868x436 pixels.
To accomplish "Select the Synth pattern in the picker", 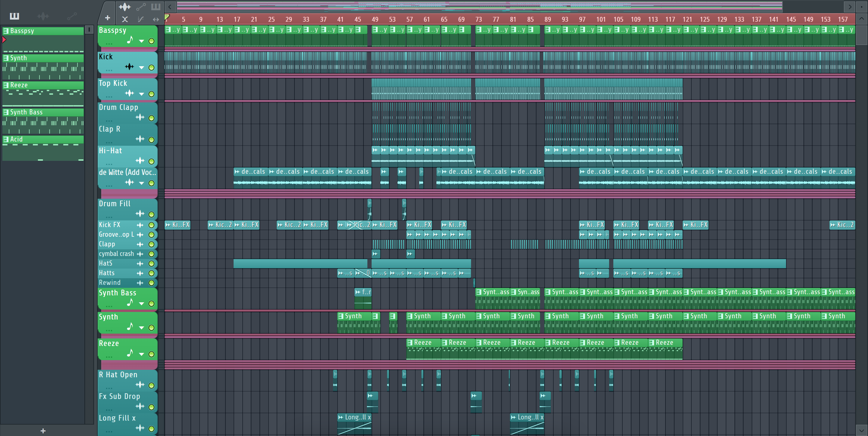I will pyautogui.click(x=43, y=67).
